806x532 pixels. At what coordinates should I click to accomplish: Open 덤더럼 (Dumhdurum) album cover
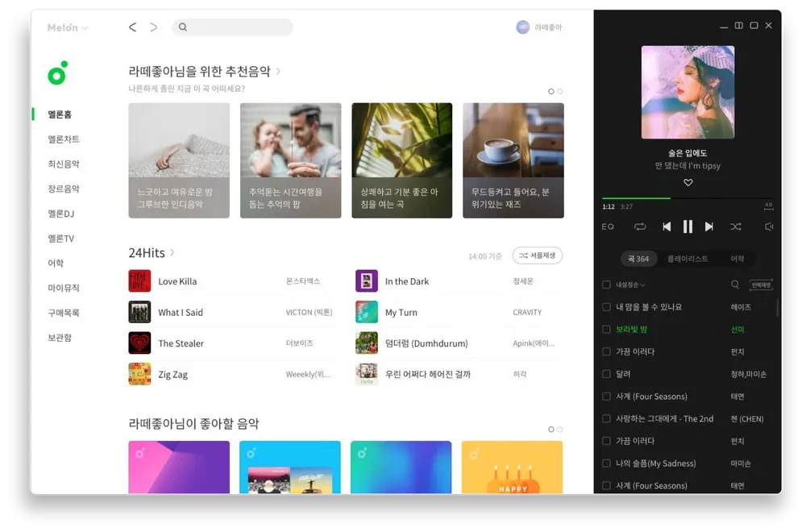(367, 343)
